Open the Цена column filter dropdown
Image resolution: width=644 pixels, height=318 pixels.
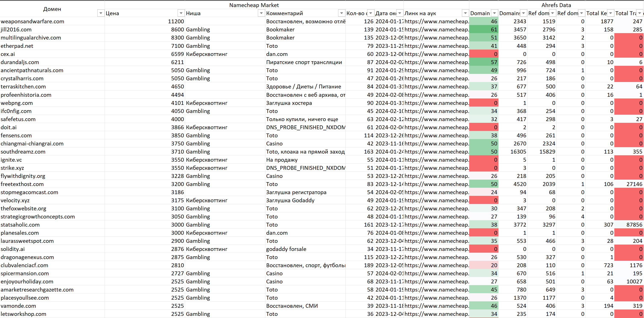[181, 13]
